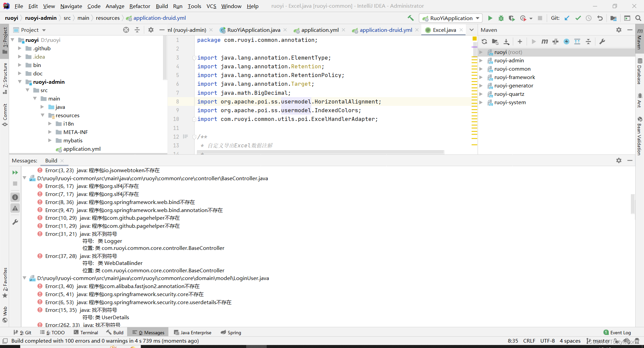
Task: Add Maven project with plus icon
Action: pos(520,42)
